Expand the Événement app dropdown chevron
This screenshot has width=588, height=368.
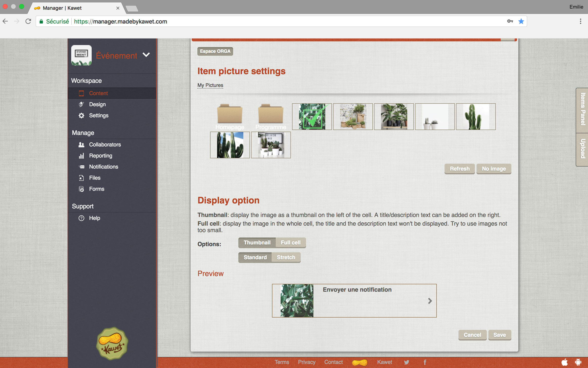pyautogui.click(x=146, y=55)
